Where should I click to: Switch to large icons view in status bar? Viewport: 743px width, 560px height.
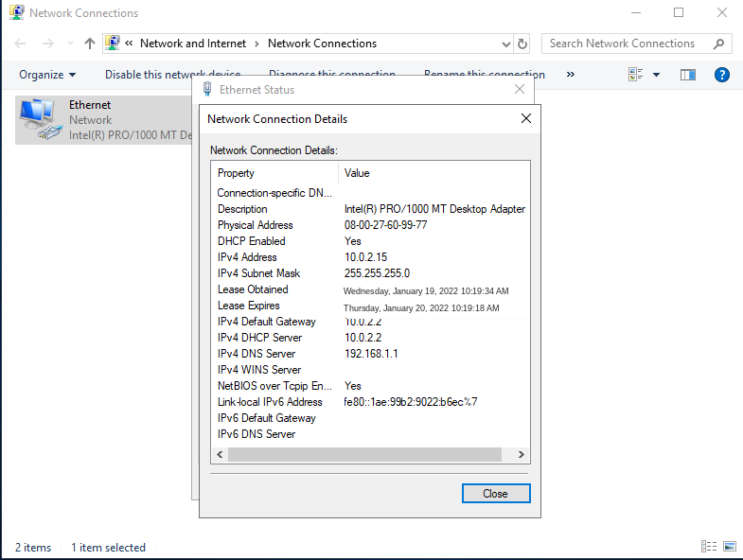coord(729,546)
